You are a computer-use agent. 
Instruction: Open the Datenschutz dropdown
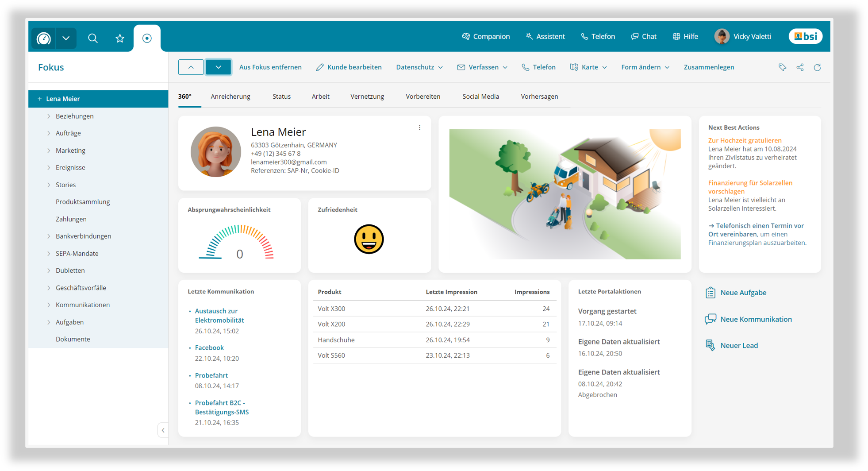coord(419,67)
